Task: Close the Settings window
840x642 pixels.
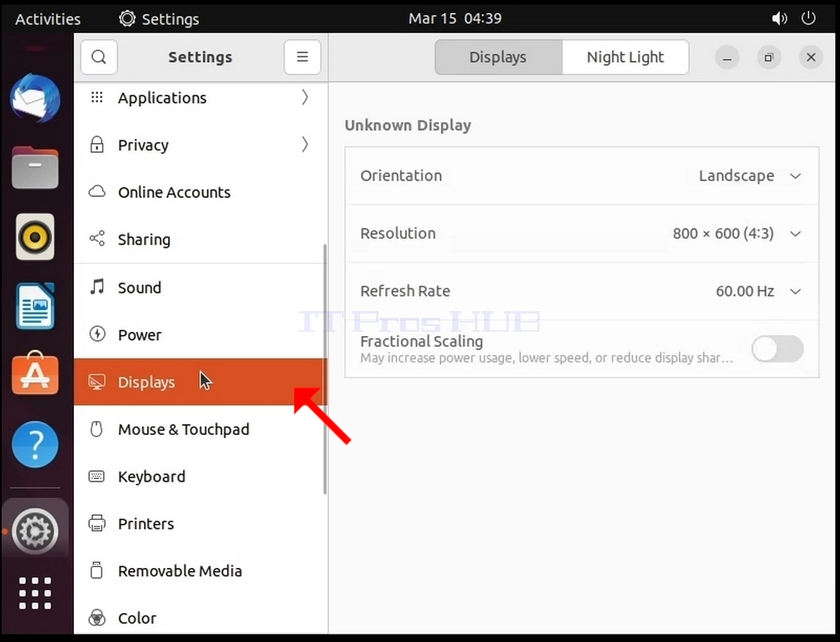Action: pos(811,57)
